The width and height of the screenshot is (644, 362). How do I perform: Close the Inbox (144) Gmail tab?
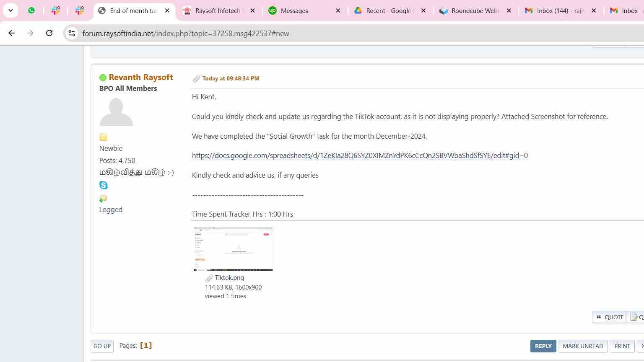[594, 11]
